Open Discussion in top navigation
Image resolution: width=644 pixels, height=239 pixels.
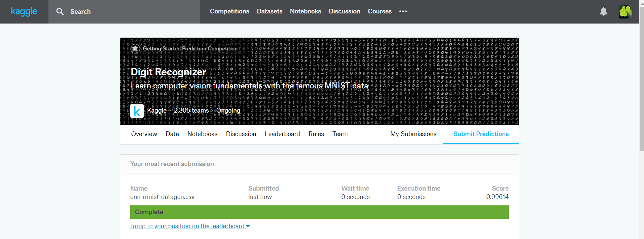pos(344,11)
